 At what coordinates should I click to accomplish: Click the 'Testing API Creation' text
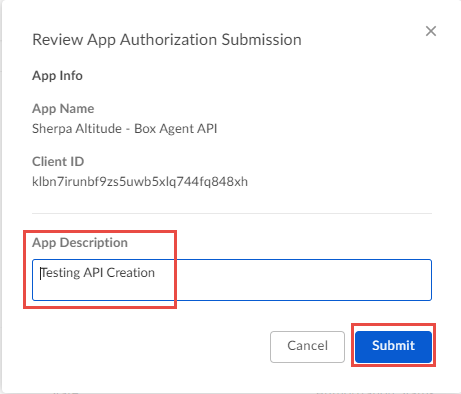97,273
